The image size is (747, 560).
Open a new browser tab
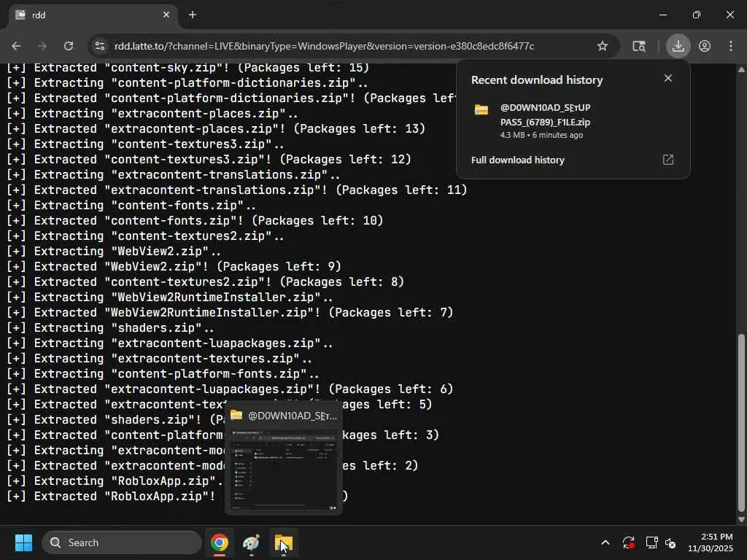pos(193,15)
